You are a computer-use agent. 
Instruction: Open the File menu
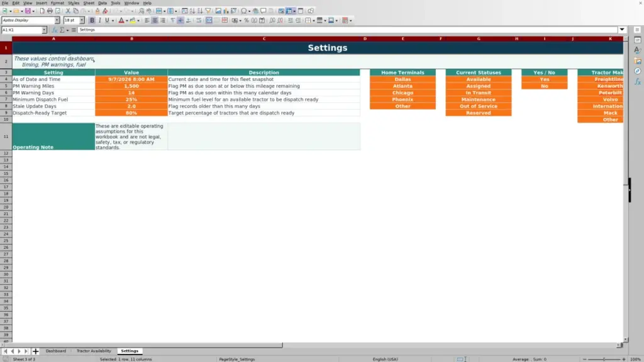pos(5,3)
